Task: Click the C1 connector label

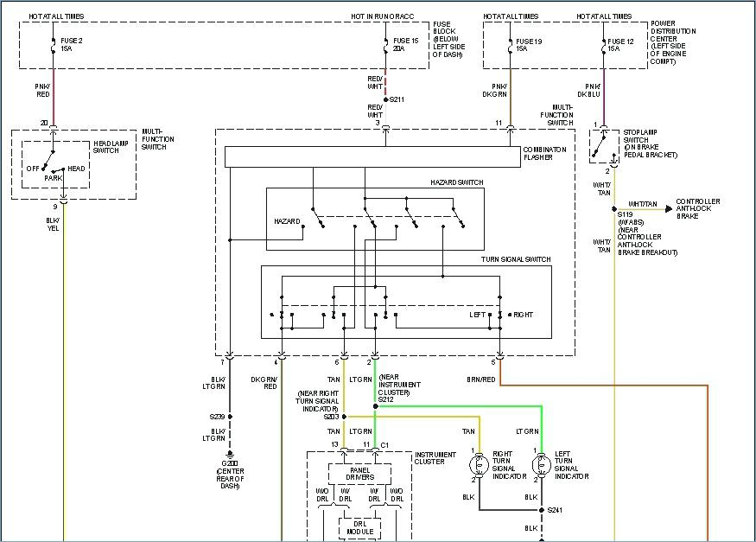Action: (384, 445)
